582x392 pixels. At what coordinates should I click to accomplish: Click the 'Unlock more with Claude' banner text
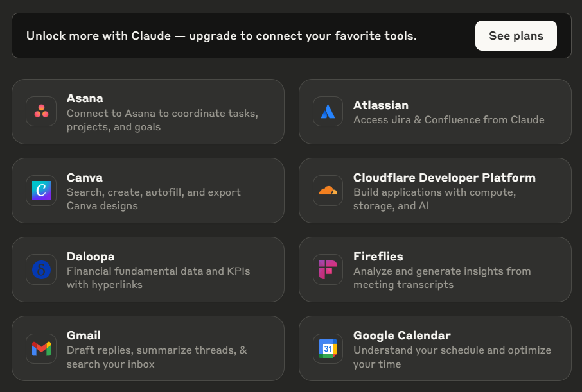[222, 36]
